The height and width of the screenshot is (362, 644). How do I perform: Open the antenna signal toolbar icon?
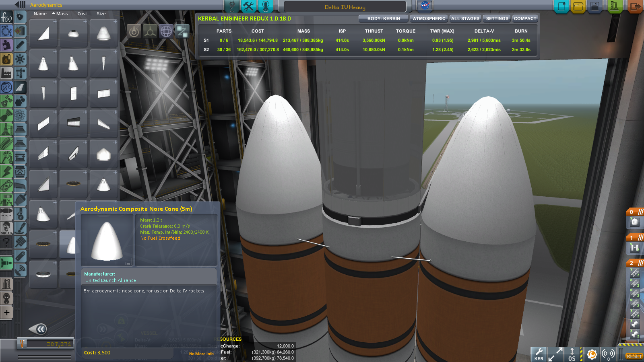coord(608,354)
